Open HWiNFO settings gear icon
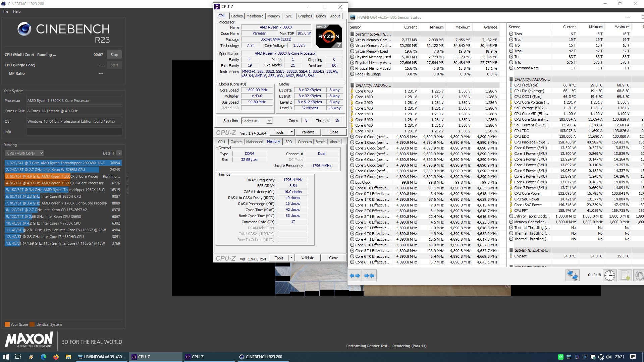The image size is (644, 362). (x=639, y=276)
